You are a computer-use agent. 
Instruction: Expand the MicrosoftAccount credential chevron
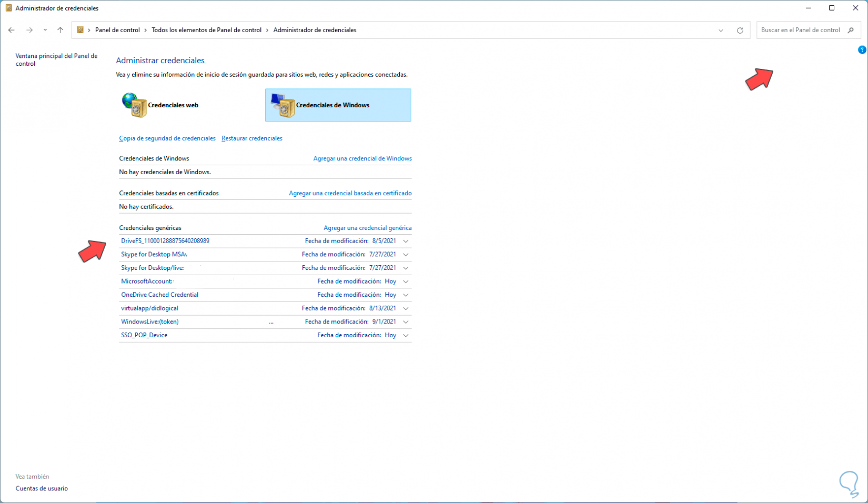(x=406, y=281)
